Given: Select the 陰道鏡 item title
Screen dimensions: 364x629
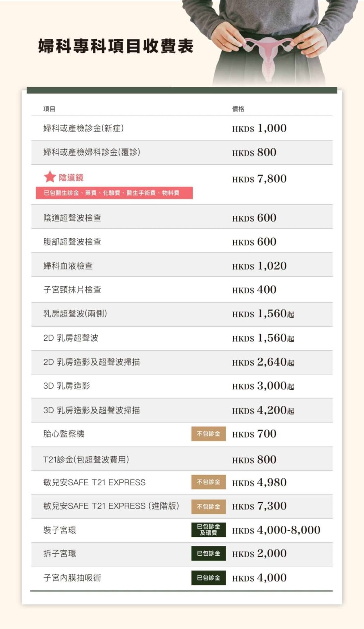Looking at the screenshot, I should (x=71, y=177).
